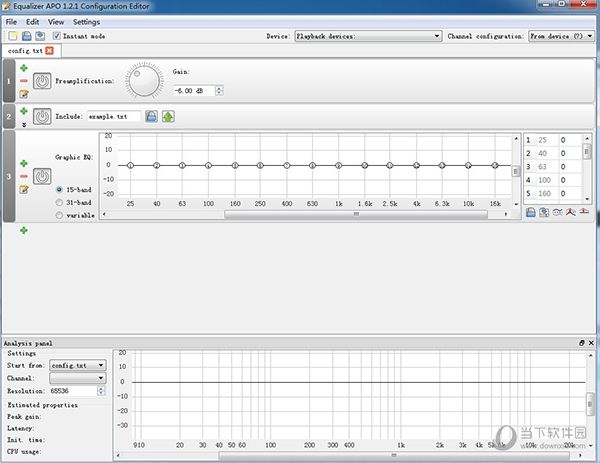Screen dimensions: 600x463
Task: Close the config.txt tab
Action: (x=49, y=51)
